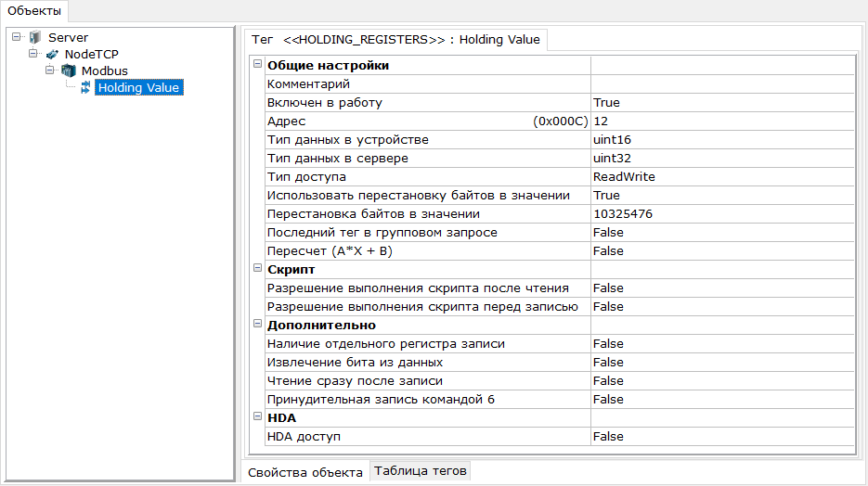868x486 pixels.
Task: Select the Свойства объекта tab
Action: pos(305,473)
